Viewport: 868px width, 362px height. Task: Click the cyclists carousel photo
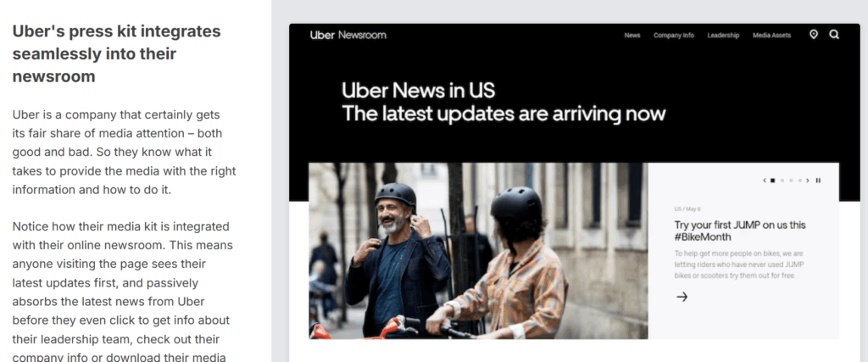[x=478, y=251]
